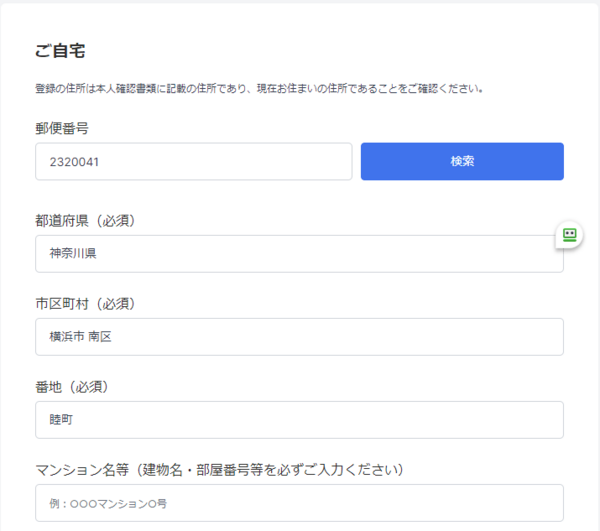Click the address confirmation notice under ご自宅
Image resolution: width=600 pixels, height=531 pixels.
coord(259,88)
